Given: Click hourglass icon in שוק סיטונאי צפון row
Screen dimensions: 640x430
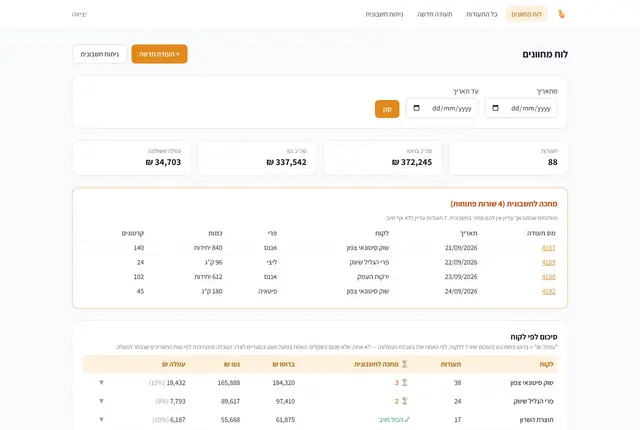Looking at the screenshot, I should coord(404,383).
